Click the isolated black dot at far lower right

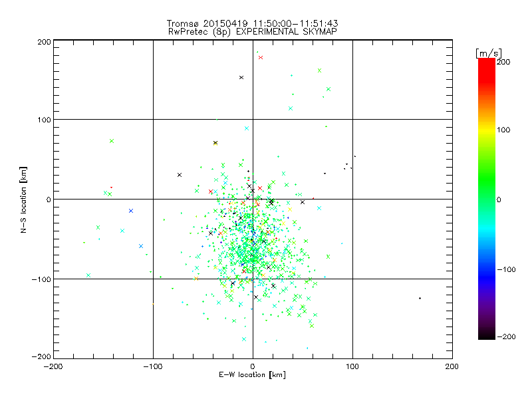pyautogui.click(x=420, y=298)
